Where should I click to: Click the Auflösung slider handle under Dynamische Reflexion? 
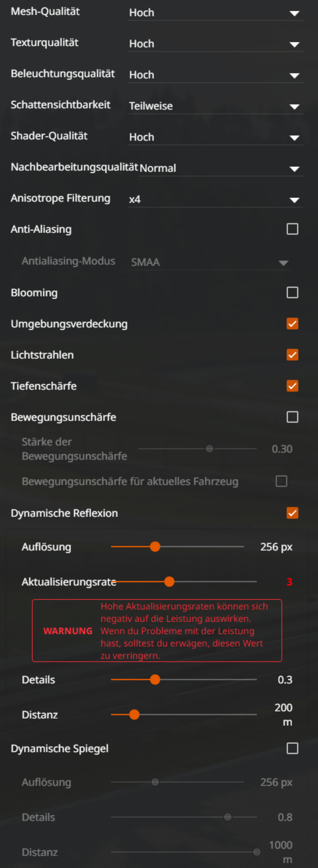pos(155,547)
